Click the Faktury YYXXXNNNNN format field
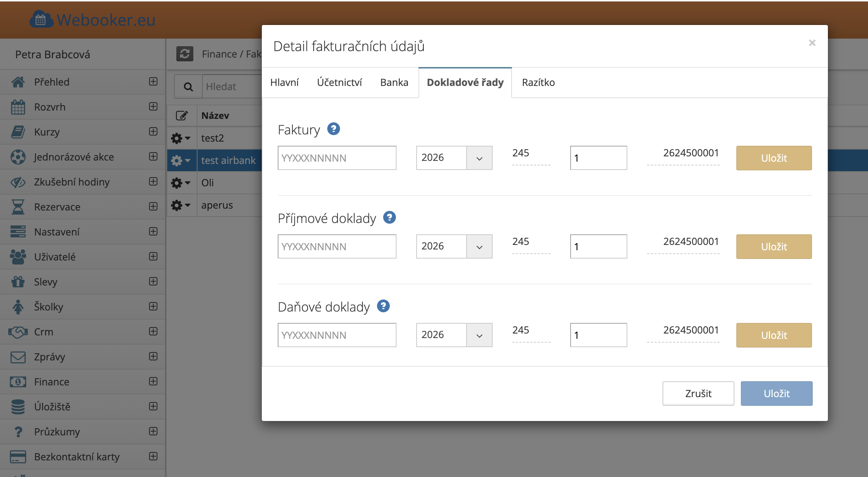The image size is (868, 477). (337, 158)
